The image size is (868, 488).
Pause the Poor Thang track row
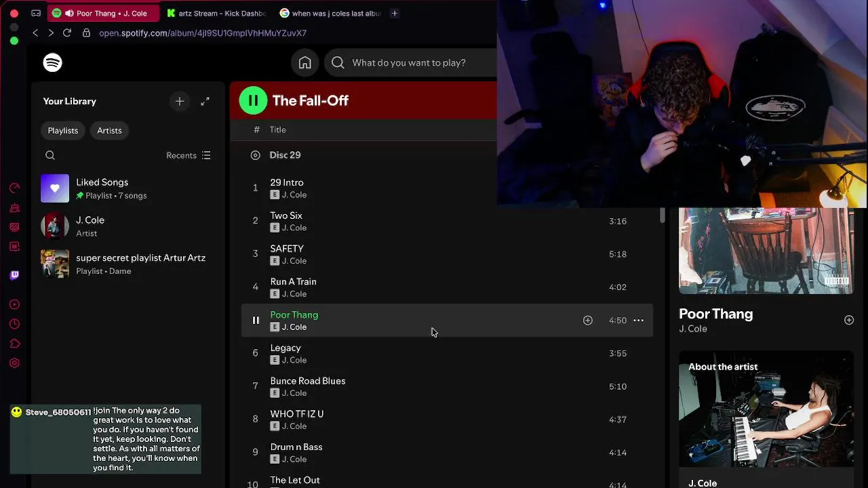[x=256, y=321]
